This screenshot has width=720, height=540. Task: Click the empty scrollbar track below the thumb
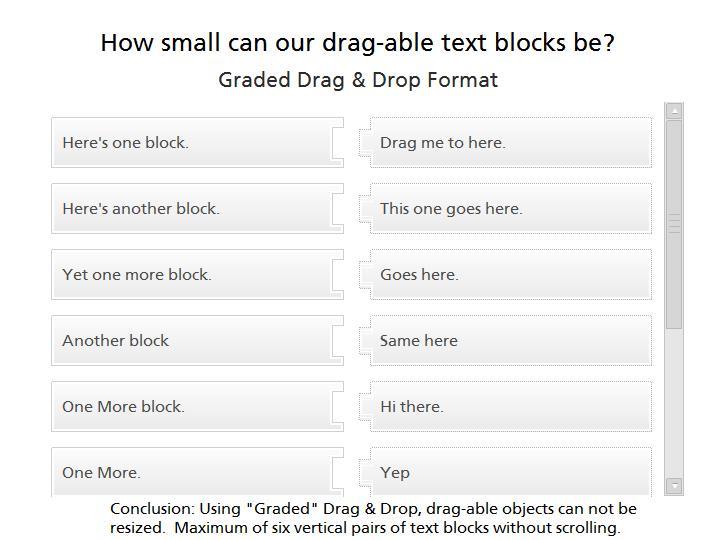674,400
